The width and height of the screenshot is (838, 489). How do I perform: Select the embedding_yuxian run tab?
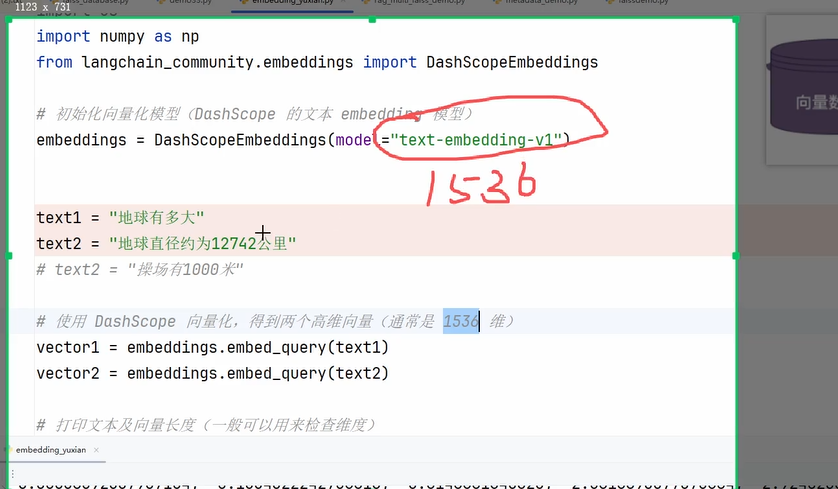51,450
